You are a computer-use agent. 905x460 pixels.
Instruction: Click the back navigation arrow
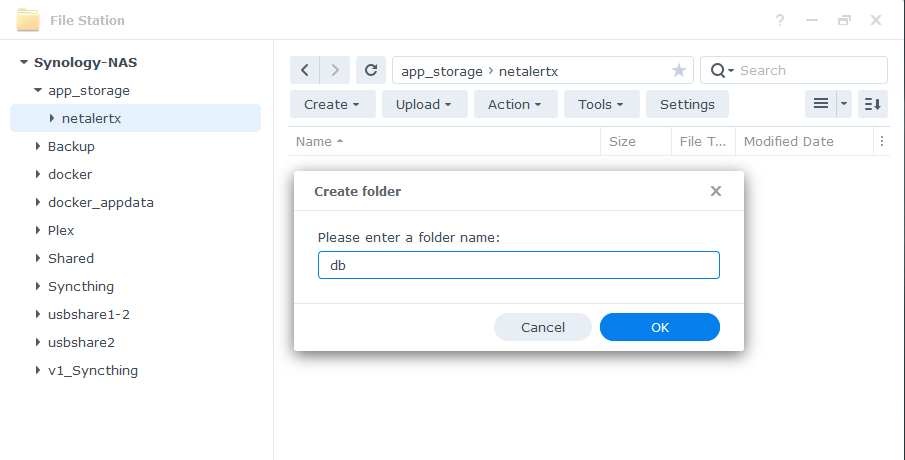305,70
